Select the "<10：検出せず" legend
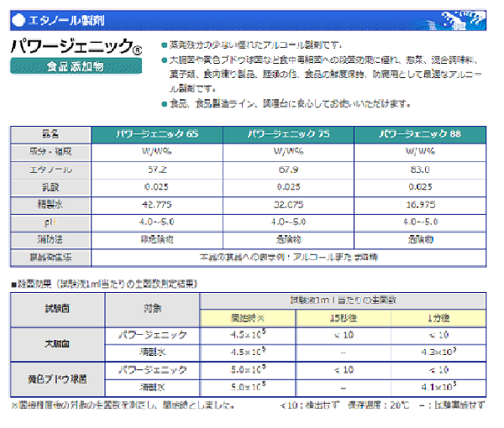The image size is (504, 428). click(309, 405)
